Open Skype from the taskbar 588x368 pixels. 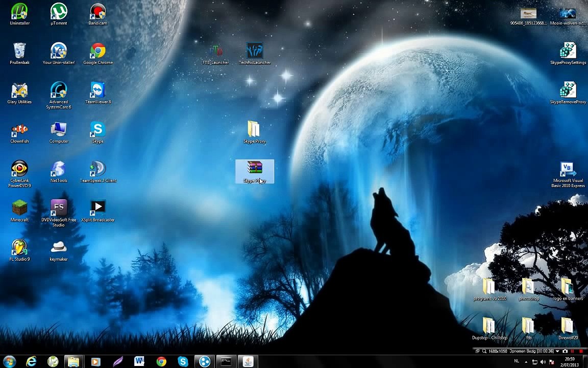click(x=183, y=361)
